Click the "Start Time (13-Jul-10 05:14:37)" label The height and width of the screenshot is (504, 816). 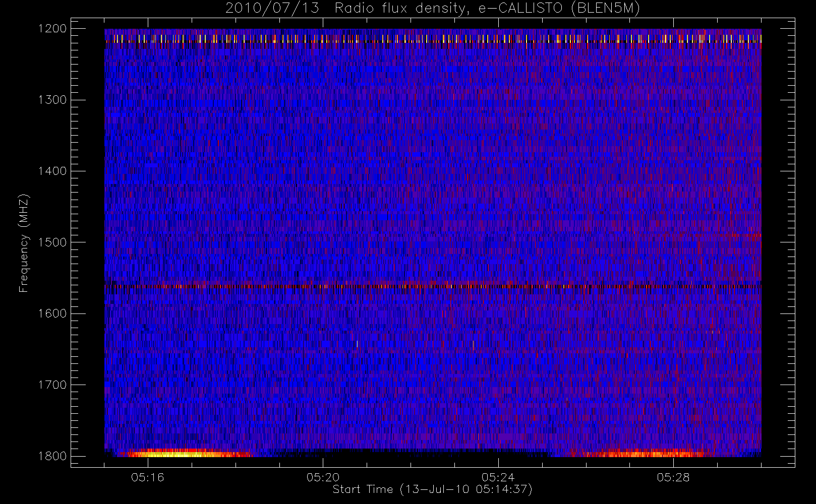pos(433,489)
